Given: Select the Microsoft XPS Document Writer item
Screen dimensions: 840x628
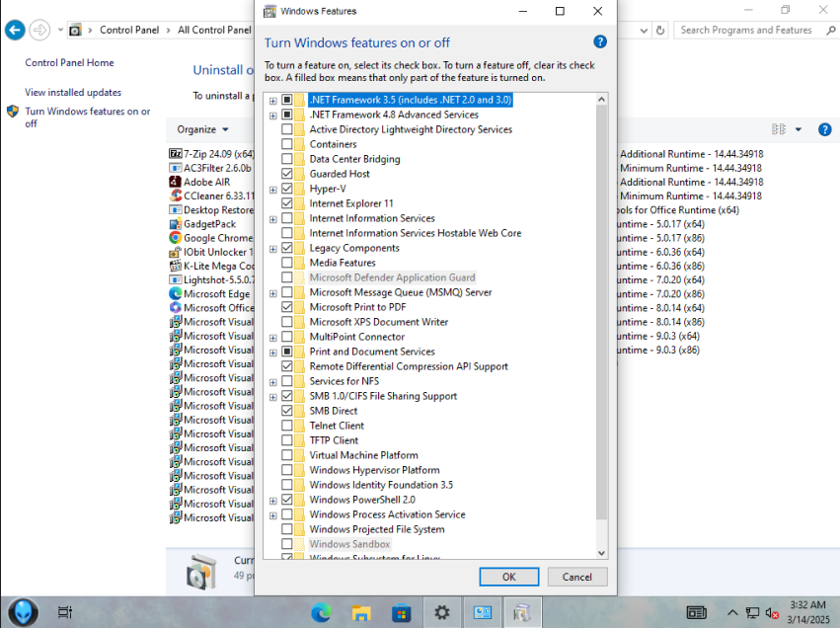Looking at the screenshot, I should [x=378, y=322].
